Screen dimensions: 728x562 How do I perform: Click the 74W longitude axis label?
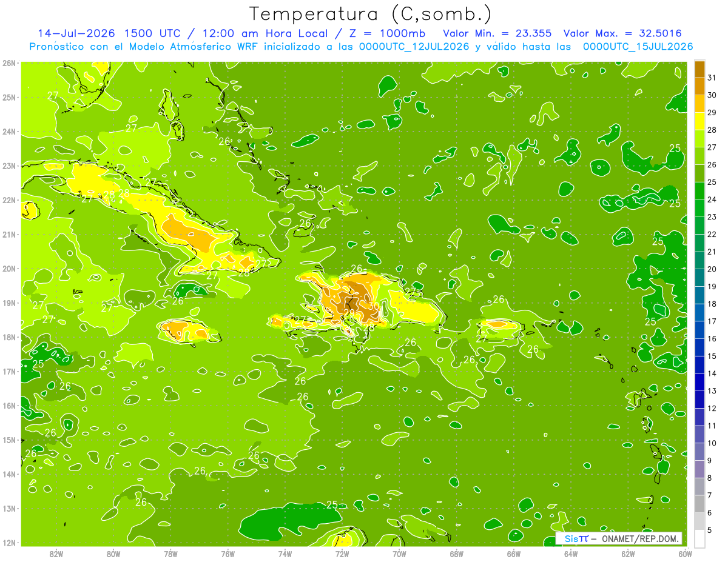coord(285,554)
